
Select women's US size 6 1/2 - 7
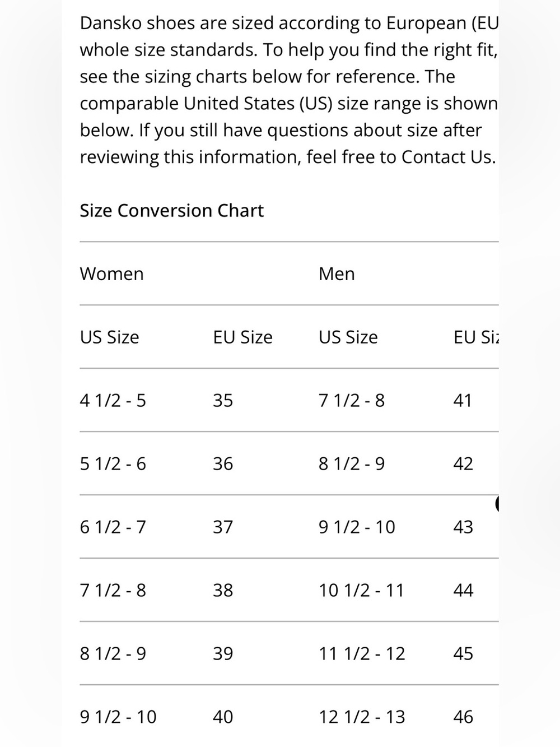point(113,527)
